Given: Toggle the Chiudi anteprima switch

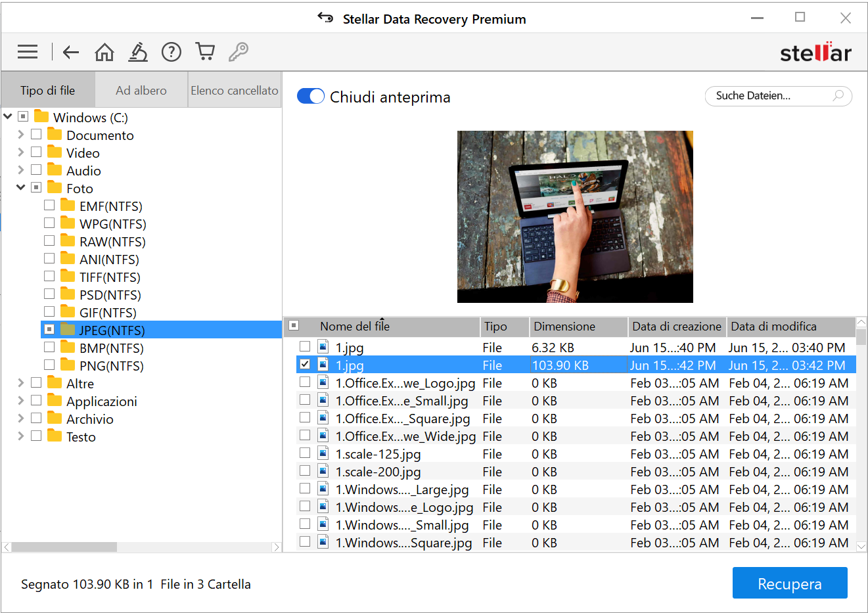Looking at the screenshot, I should tap(310, 97).
